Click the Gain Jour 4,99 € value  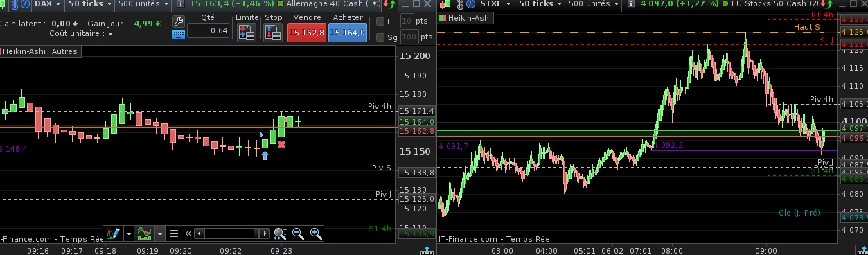148,23
